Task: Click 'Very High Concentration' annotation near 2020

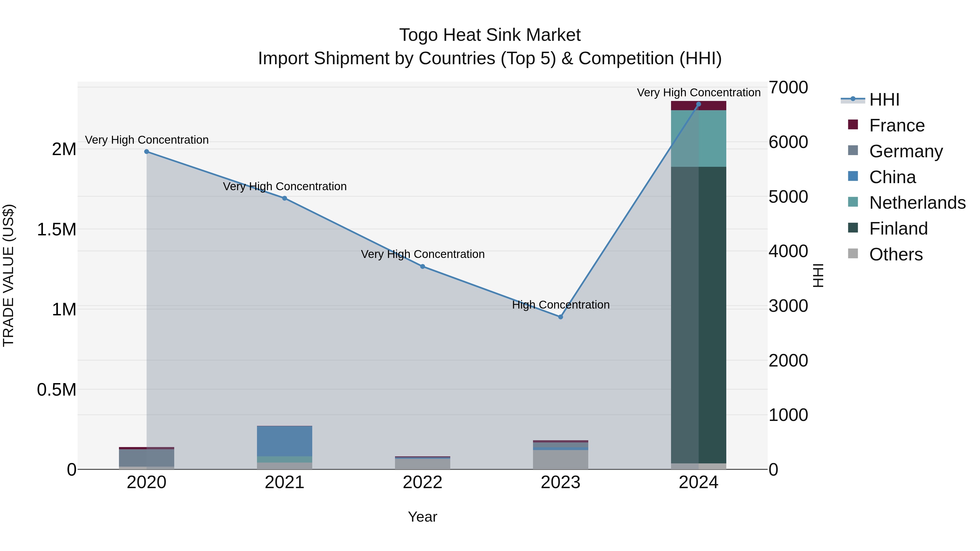Action: click(147, 140)
